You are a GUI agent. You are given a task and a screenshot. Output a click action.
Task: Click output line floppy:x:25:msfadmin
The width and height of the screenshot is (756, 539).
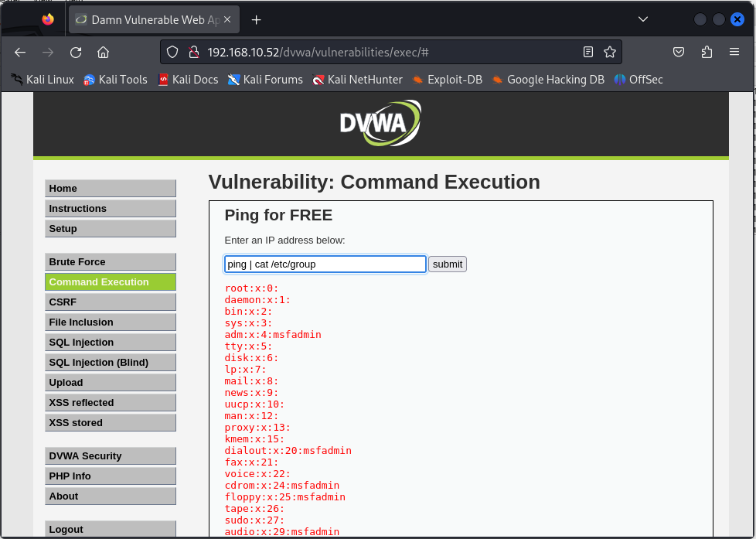[285, 496]
